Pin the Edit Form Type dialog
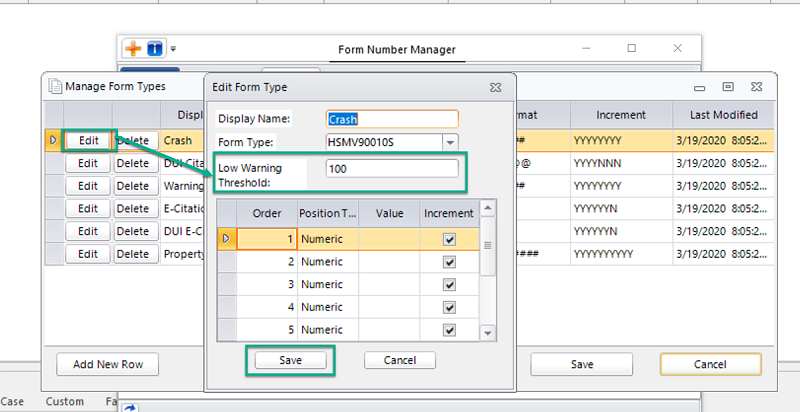 [x=495, y=88]
